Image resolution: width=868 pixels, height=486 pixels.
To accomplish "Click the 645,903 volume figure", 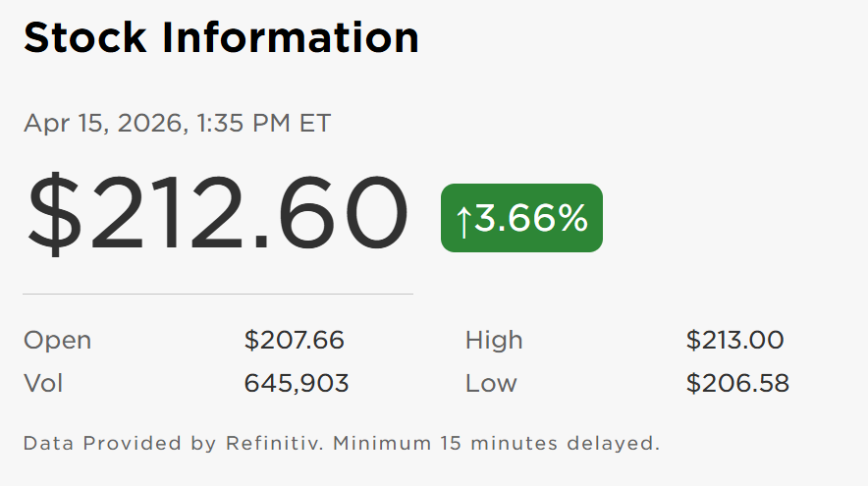I will 297,383.
